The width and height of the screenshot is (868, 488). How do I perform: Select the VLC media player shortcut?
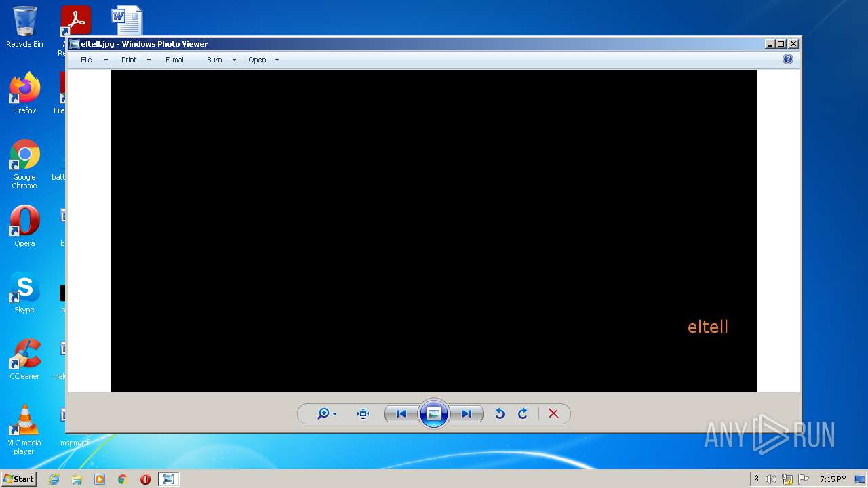[x=24, y=430]
